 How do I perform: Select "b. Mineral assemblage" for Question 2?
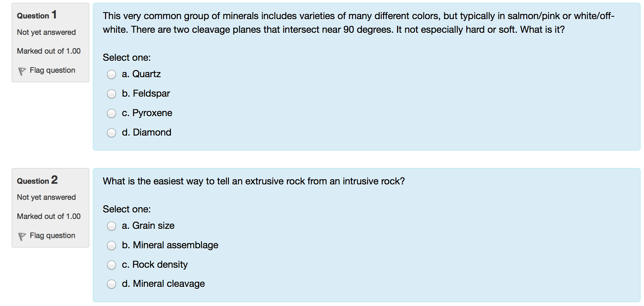tap(111, 245)
